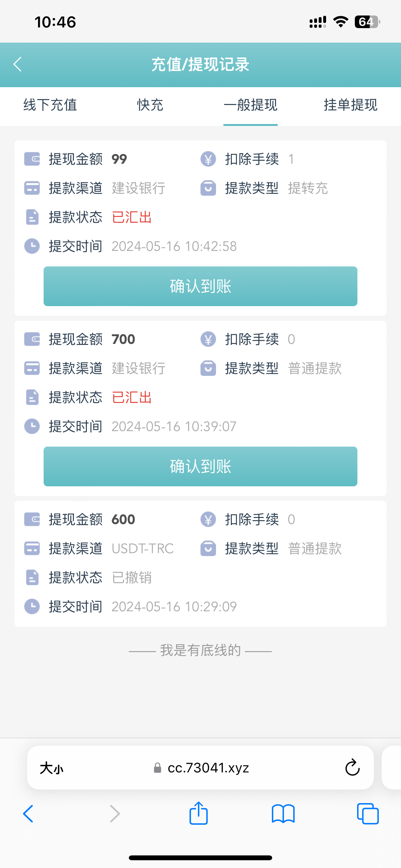
Task: Open the Safari tabs overview icon
Action: click(x=368, y=813)
